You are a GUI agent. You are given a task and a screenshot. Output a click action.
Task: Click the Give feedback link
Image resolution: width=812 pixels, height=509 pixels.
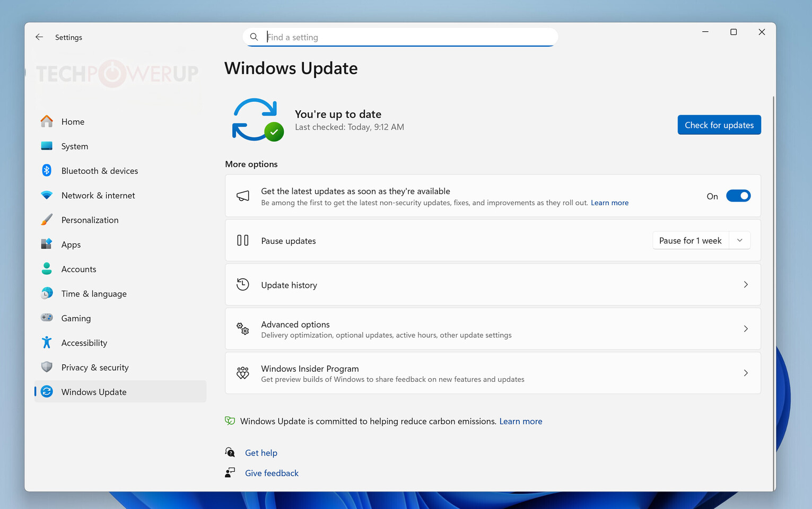point(272,472)
